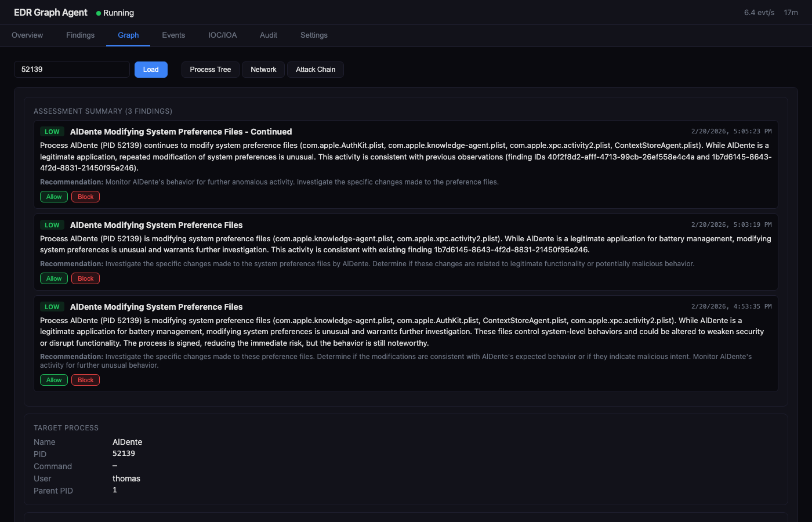Display the Attack Chain view
Screen dimensions: 812x522
tap(316, 70)
